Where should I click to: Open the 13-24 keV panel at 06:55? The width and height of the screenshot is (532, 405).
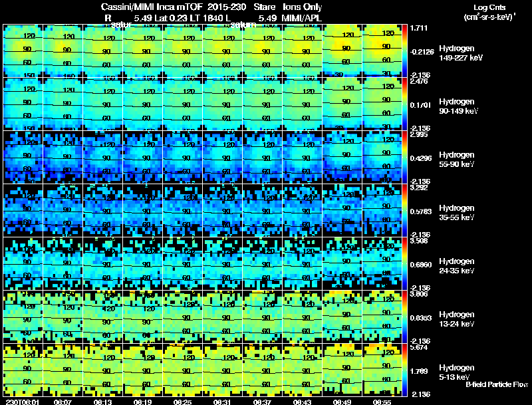coord(382,317)
